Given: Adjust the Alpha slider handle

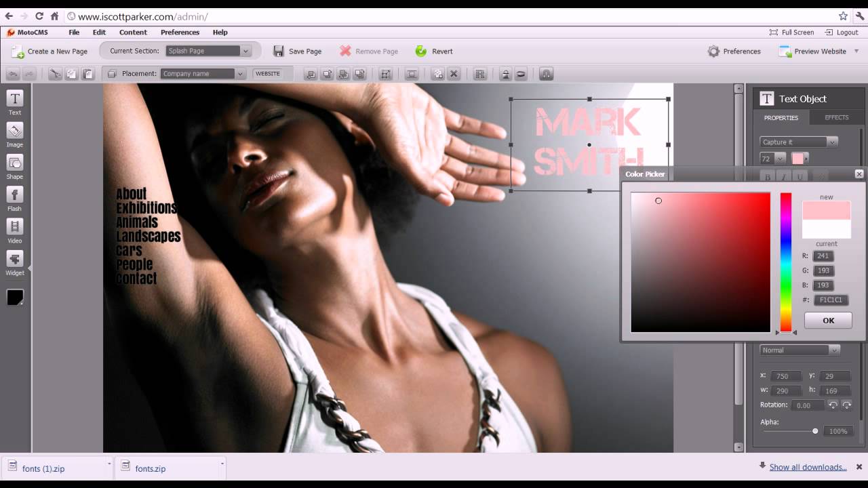Looking at the screenshot, I should [x=815, y=431].
